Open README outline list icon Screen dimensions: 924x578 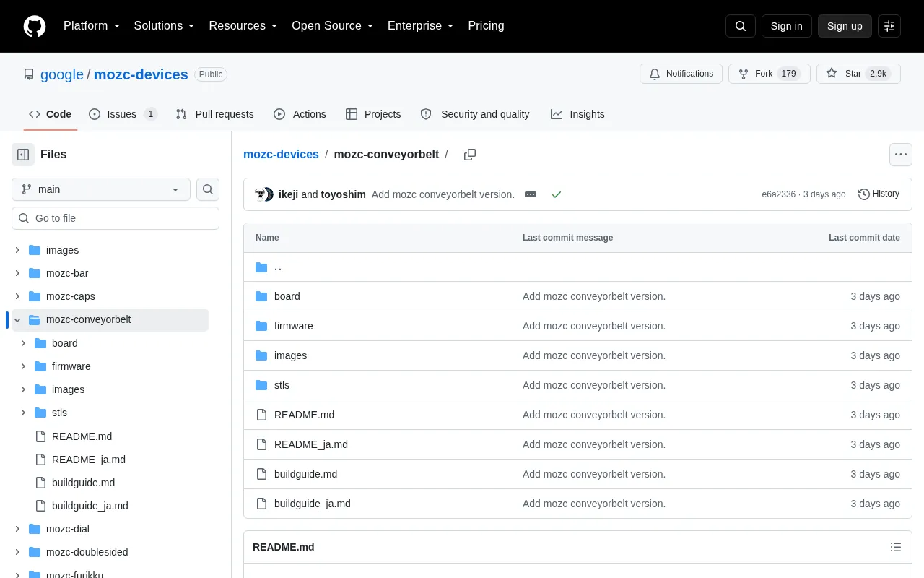pyautogui.click(x=896, y=547)
